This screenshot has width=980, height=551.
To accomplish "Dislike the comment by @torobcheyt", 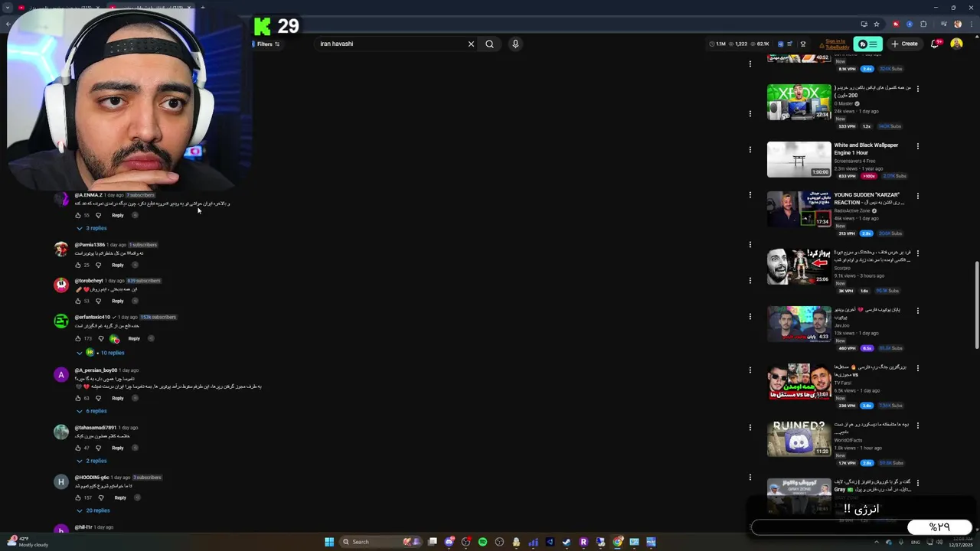I will tap(98, 301).
